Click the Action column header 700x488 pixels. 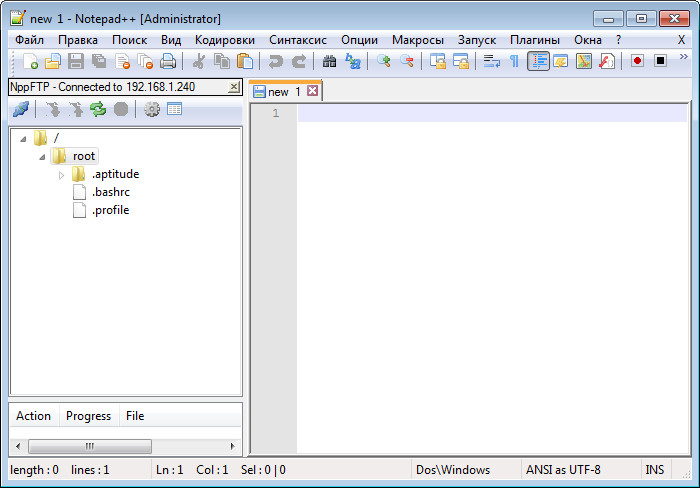point(33,416)
